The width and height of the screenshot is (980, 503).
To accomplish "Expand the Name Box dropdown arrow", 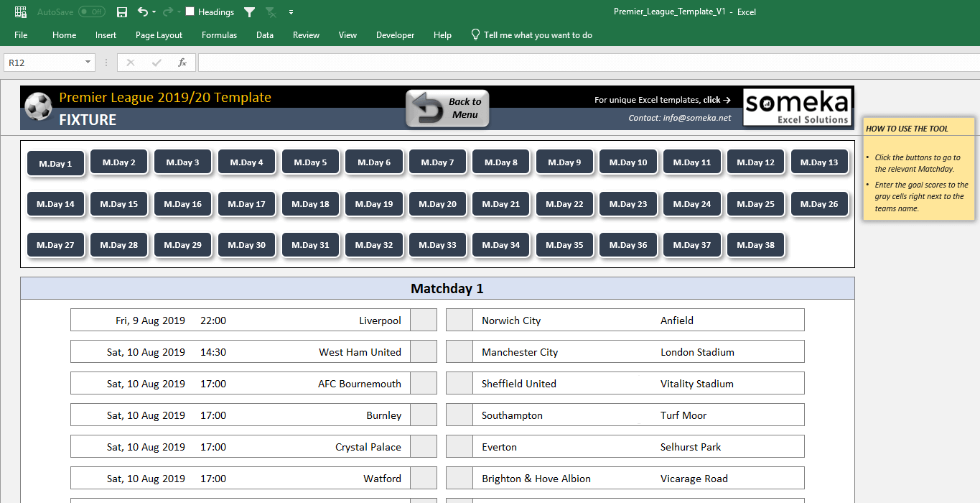I will click(88, 63).
